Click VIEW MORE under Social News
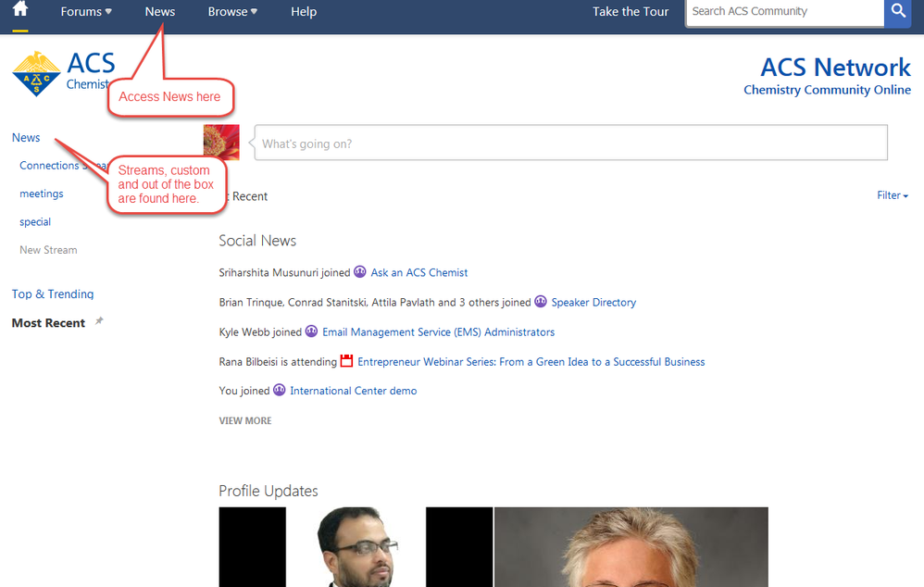The image size is (924, 587). (x=245, y=420)
